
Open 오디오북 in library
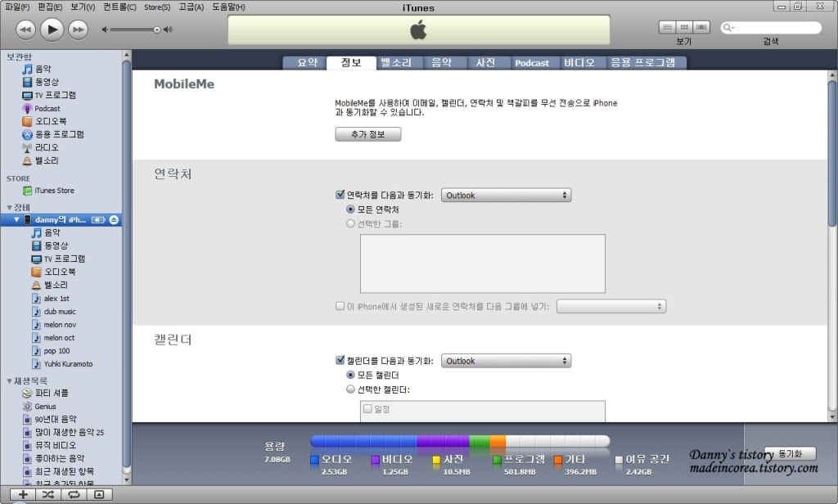pyautogui.click(x=44, y=121)
